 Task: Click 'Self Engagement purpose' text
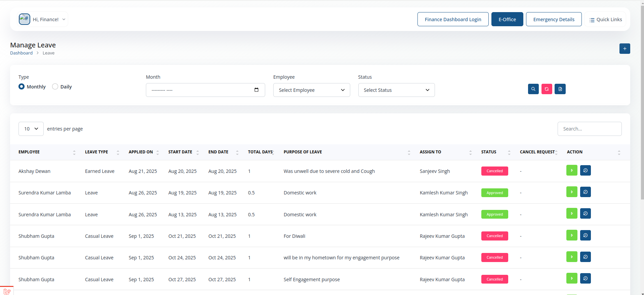point(312,280)
